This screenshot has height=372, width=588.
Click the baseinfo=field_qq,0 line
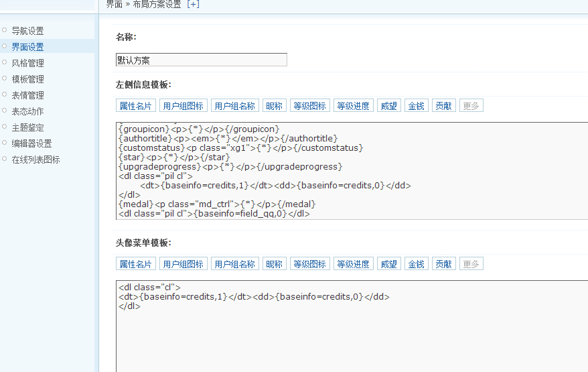click(x=214, y=214)
